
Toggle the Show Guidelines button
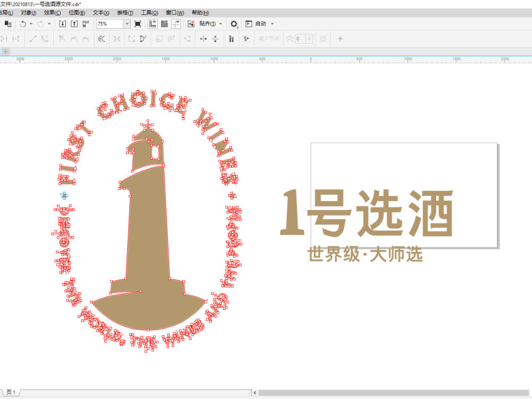click(x=176, y=24)
